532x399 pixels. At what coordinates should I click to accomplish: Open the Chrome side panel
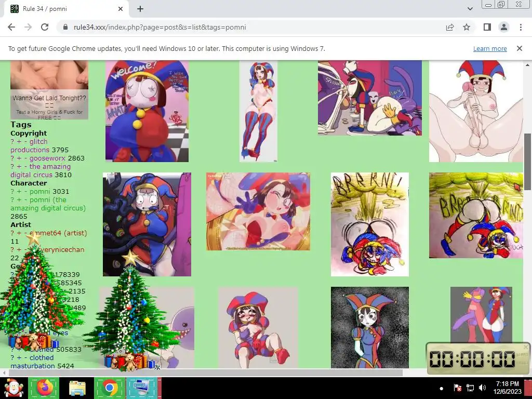click(487, 27)
